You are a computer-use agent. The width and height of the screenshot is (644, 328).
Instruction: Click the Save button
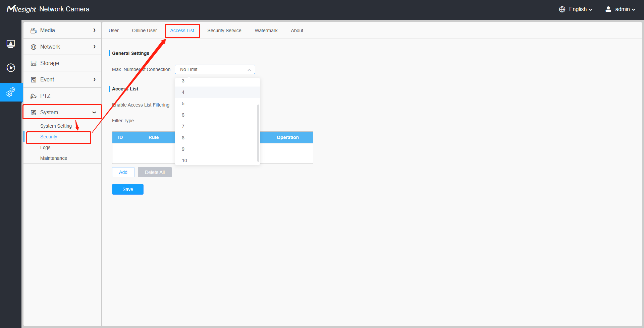[128, 189]
